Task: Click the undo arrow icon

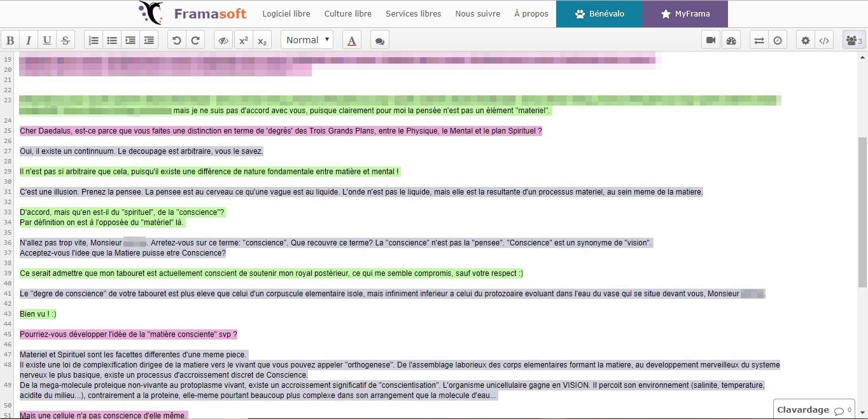Action: tap(177, 41)
